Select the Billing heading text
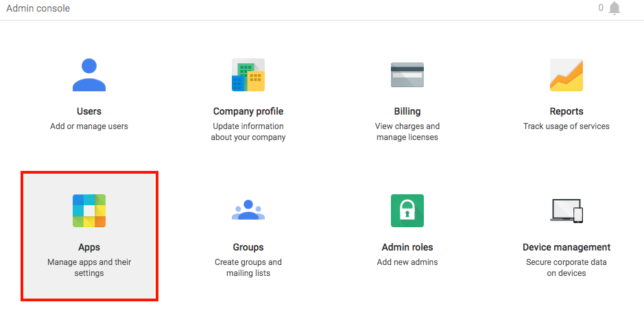This screenshot has width=644, height=313. pyautogui.click(x=407, y=111)
